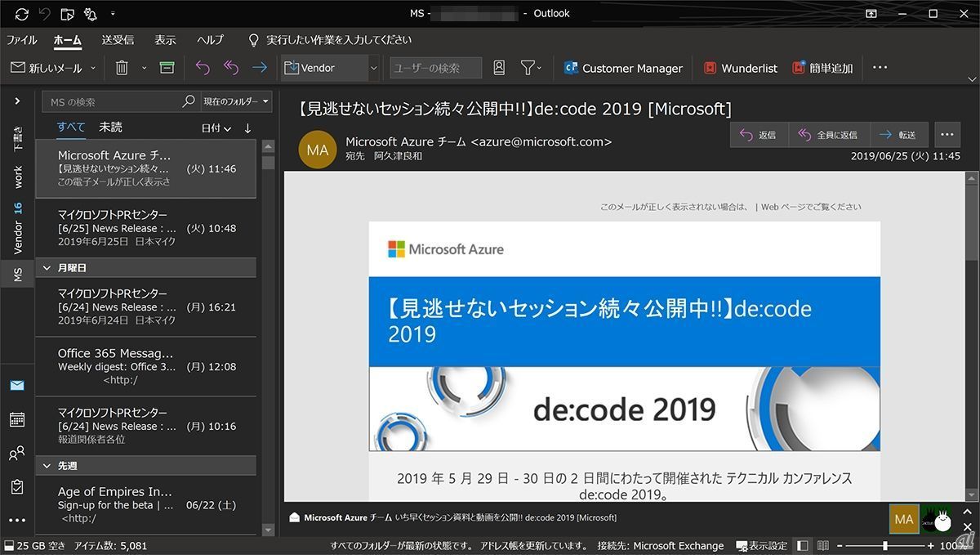980x555 pixels.
Task: Click the purple Reply All toolbar arrow
Action: (x=231, y=68)
